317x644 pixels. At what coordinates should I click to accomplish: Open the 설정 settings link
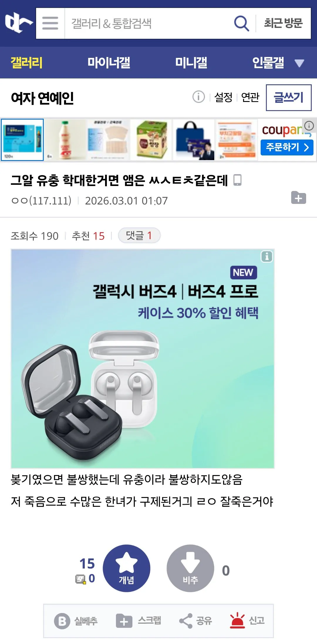[223, 97]
